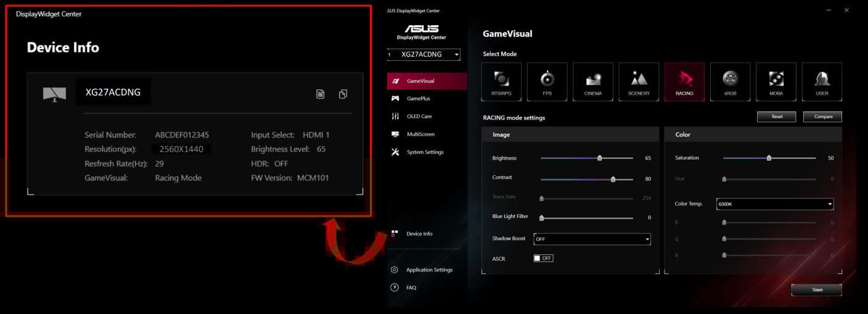Screen dimensions: 868x314
Task: Select the FPS mode icon
Action: point(547,82)
